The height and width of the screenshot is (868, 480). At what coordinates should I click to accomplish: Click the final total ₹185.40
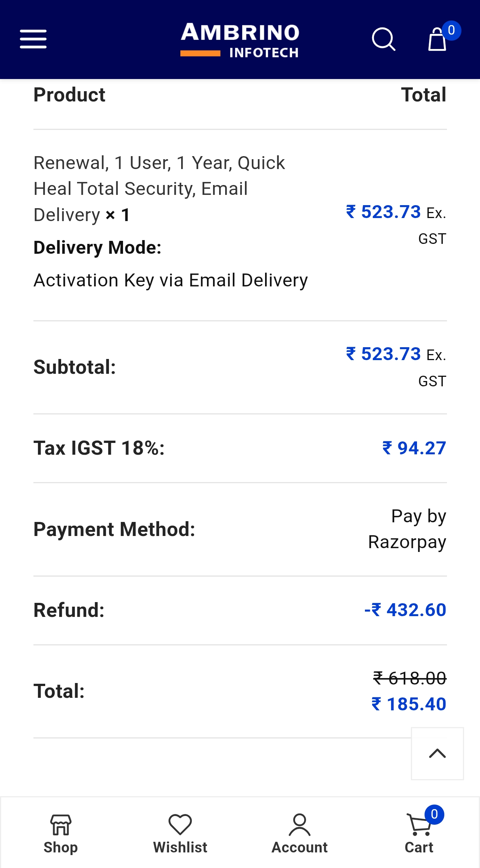pyautogui.click(x=409, y=704)
